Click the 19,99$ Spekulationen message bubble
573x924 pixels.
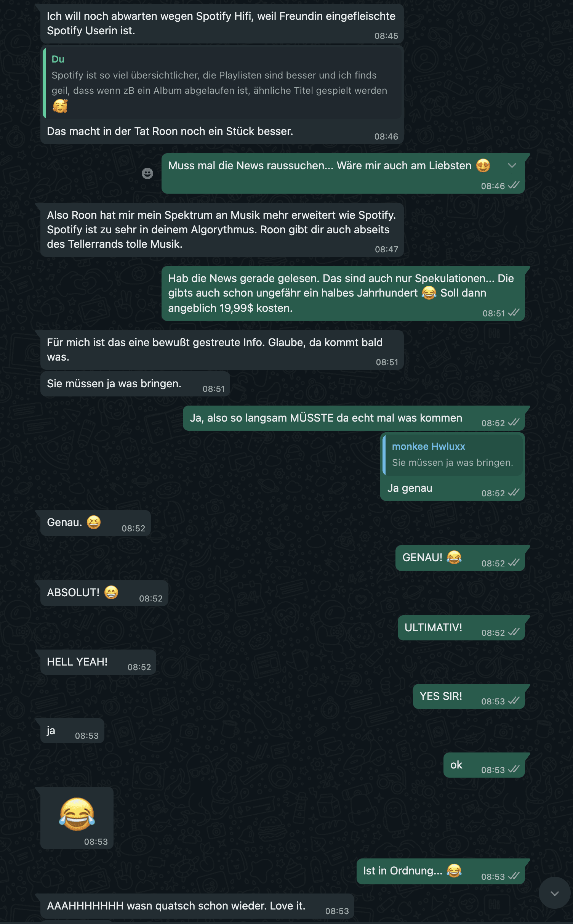(343, 294)
